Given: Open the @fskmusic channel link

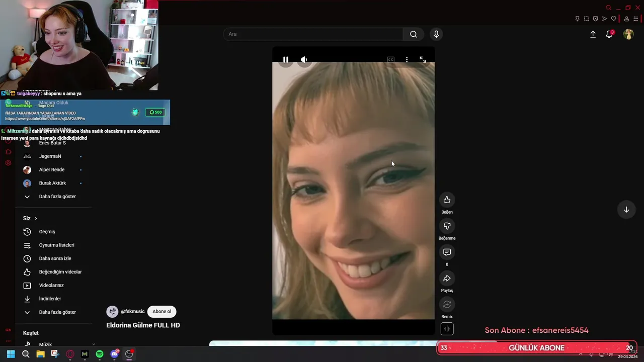Looking at the screenshot, I should 132,312.
